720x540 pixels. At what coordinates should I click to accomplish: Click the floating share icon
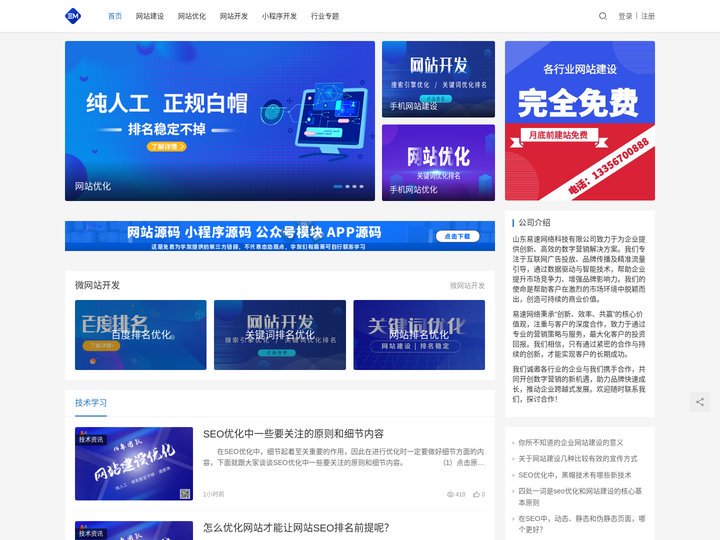point(700,402)
